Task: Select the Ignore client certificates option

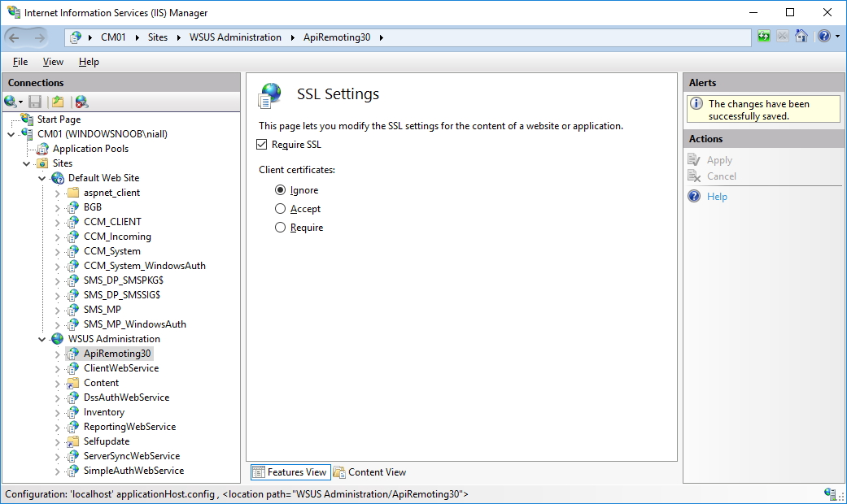Action: pyautogui.click(x=280, y=190)
